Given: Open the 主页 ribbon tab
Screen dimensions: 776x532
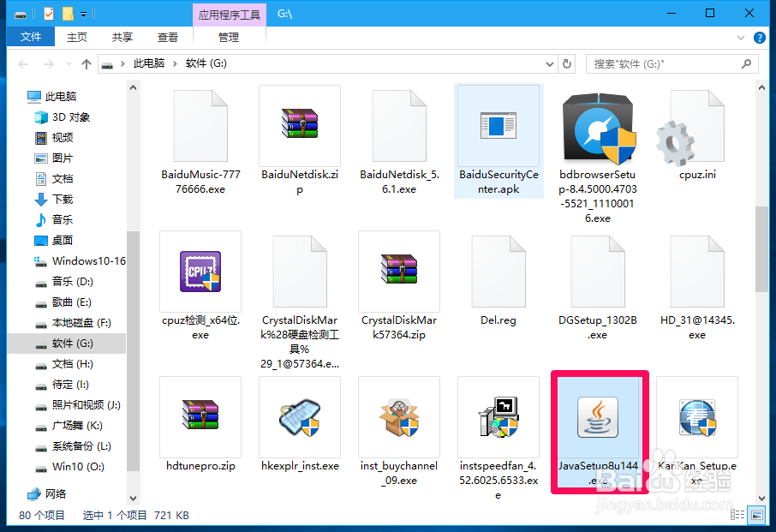Looking at the screenshot, I should (x=77, y=37).
